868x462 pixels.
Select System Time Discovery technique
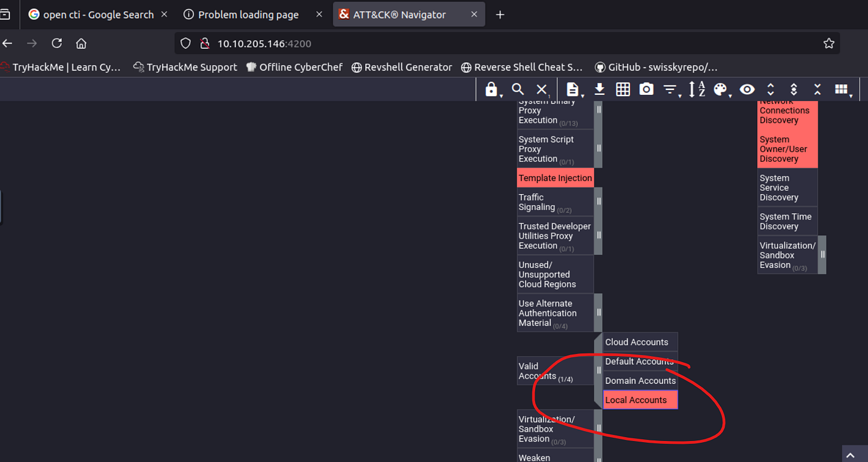tap(787, 221)
